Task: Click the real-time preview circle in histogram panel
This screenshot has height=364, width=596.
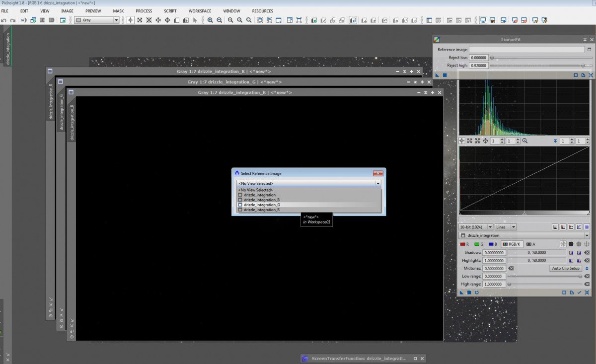Action: click(477, 292)
